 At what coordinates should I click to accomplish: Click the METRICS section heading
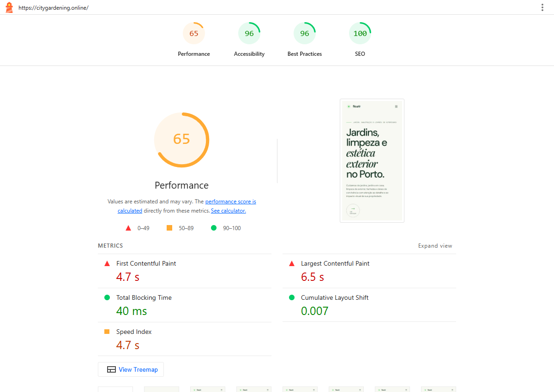(x=110, y=246)
